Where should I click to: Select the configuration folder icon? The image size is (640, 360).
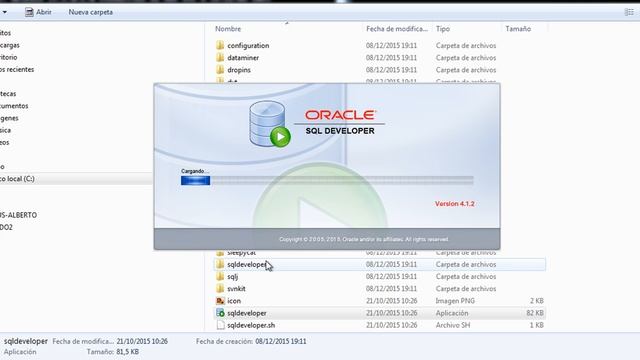pos(220,45)
